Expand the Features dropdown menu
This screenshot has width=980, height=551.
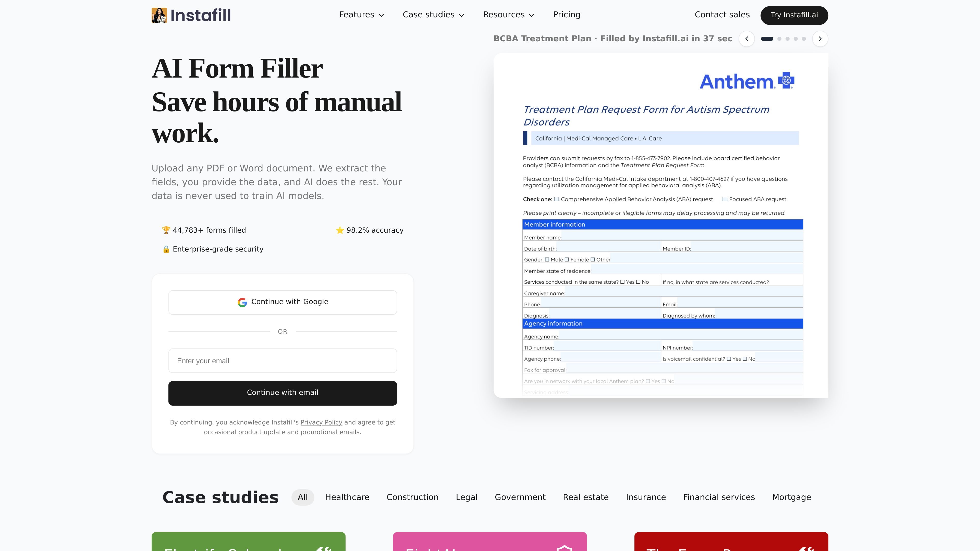pos(361,15)
